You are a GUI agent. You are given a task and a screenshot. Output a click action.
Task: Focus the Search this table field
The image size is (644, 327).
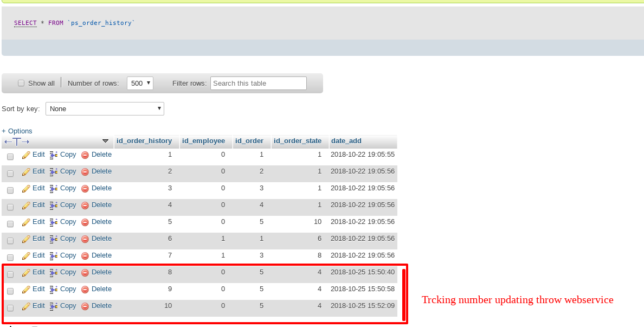click(x=259, y=83)
